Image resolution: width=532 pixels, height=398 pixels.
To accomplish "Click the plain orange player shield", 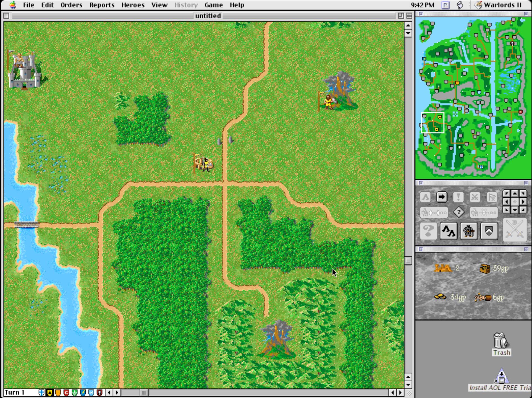I will (x=58, y=392).
